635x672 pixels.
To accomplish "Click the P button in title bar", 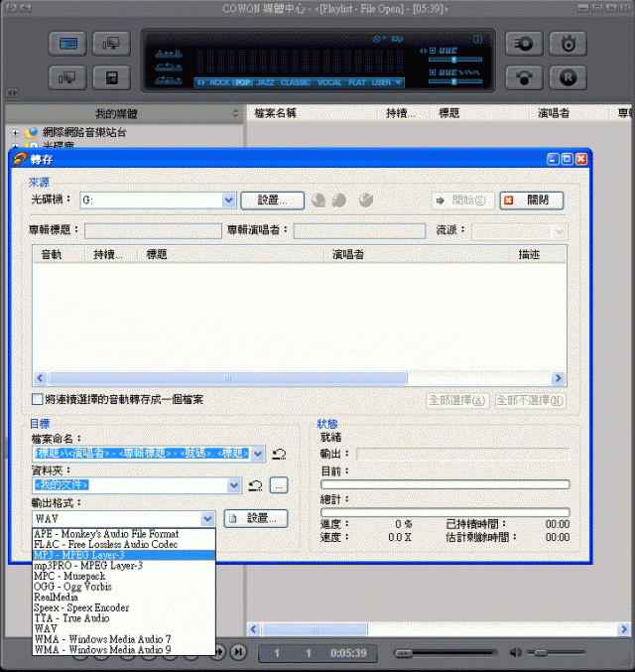I will (x=11, y=7).
